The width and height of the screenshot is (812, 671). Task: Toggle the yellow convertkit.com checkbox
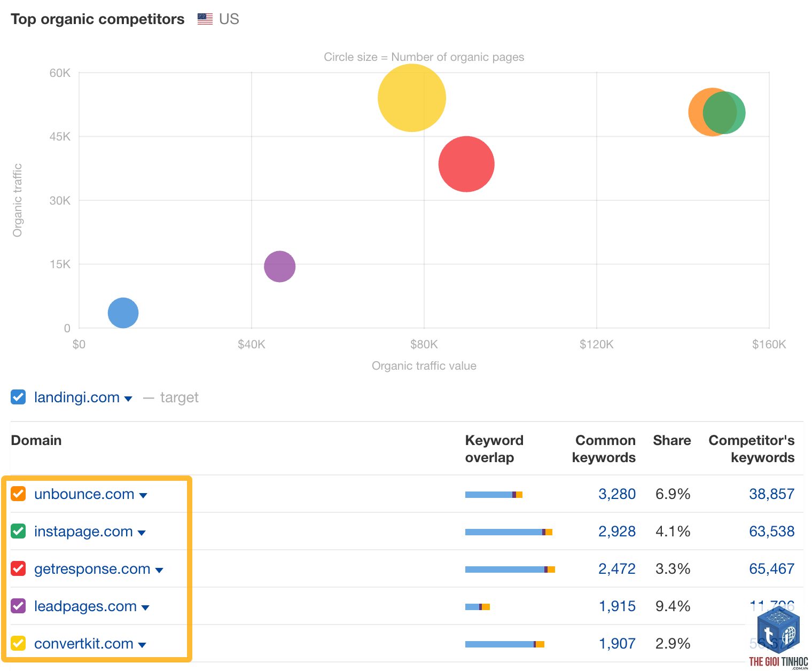coord(18,643)
